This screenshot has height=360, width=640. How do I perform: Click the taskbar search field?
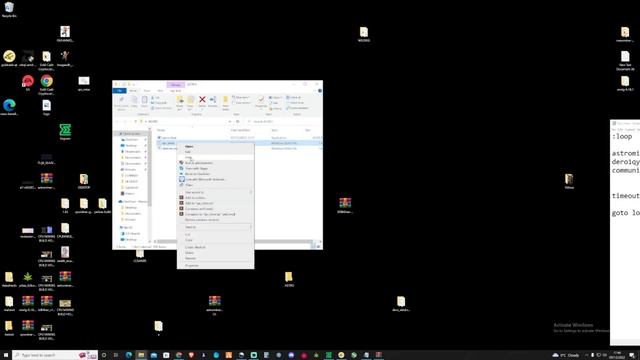tap(55, 355)
